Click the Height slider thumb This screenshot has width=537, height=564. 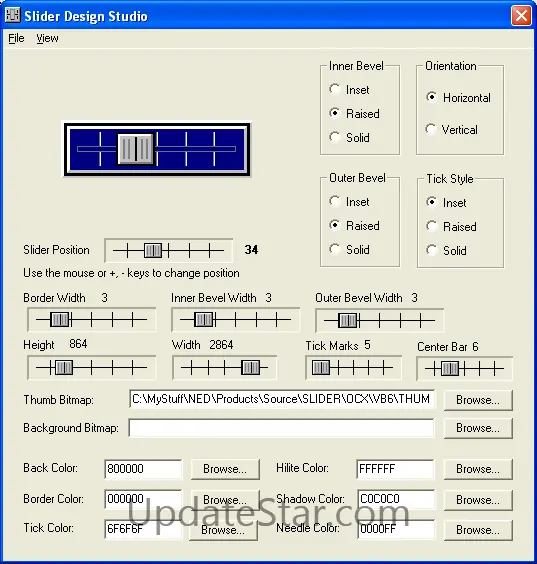64,368
